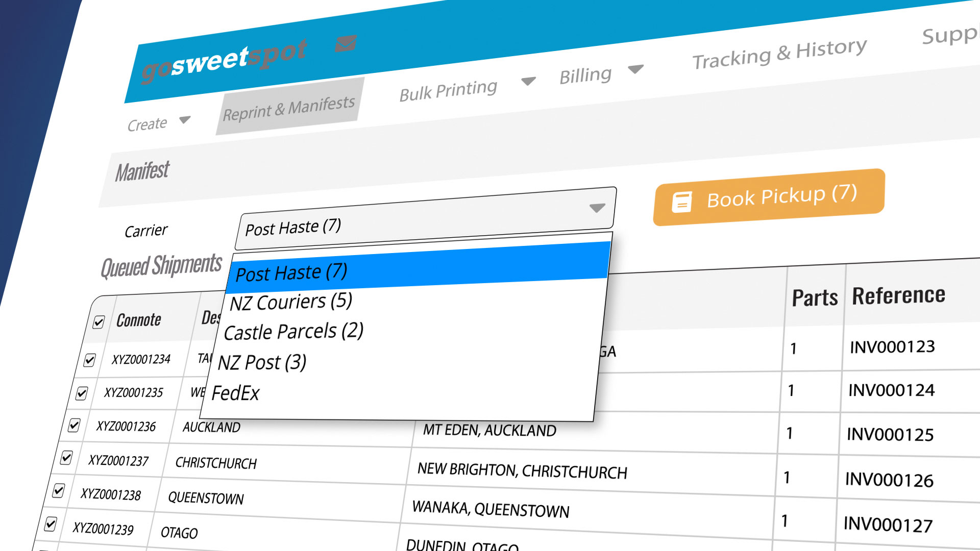Screen dimensions: 980x551
Task: Click connote XYZ0001239
Action: [103, 528]
